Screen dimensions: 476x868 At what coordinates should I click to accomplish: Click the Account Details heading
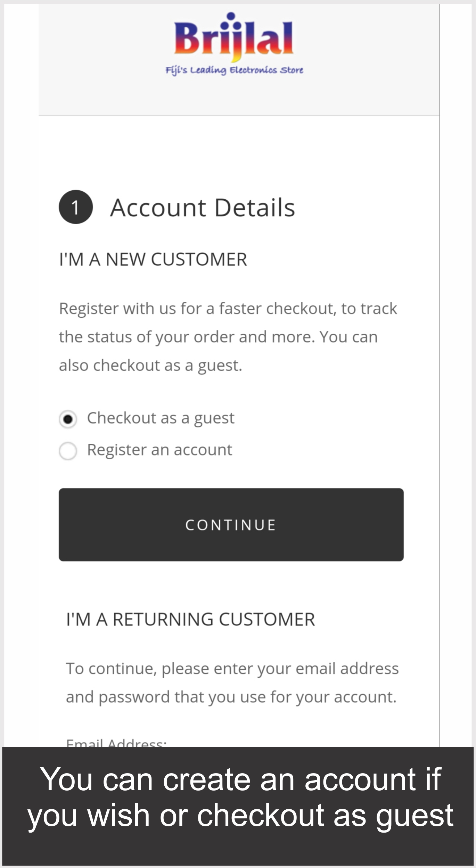coord(203,208)
